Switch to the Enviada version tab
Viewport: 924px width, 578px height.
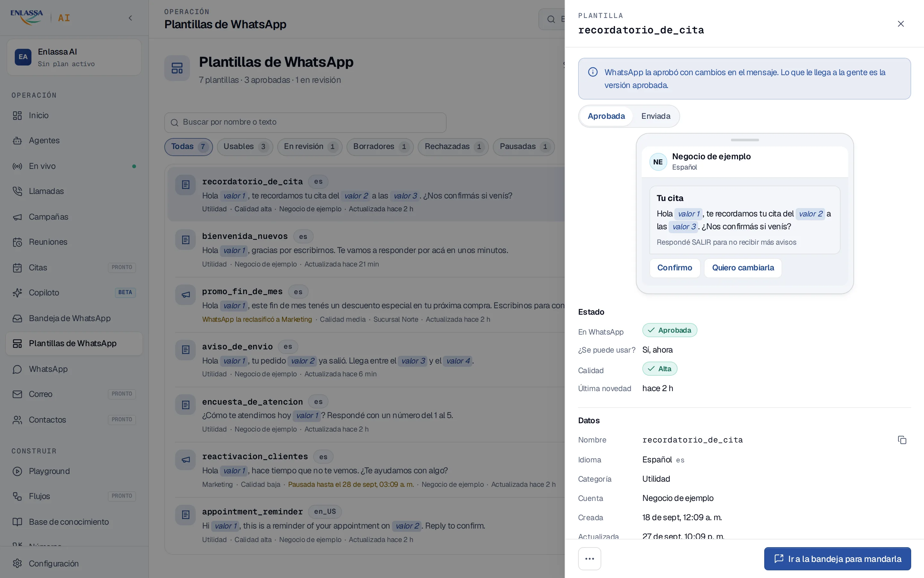[x=655, y=116]
